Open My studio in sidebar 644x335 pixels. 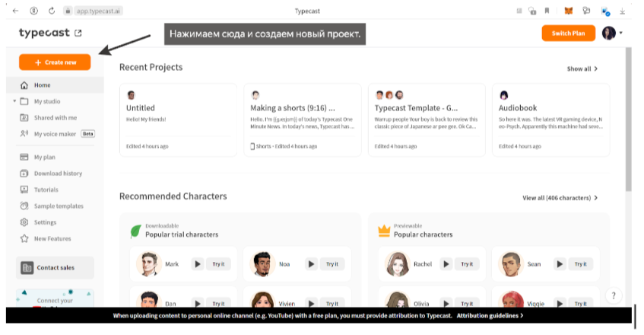point(47,101)
